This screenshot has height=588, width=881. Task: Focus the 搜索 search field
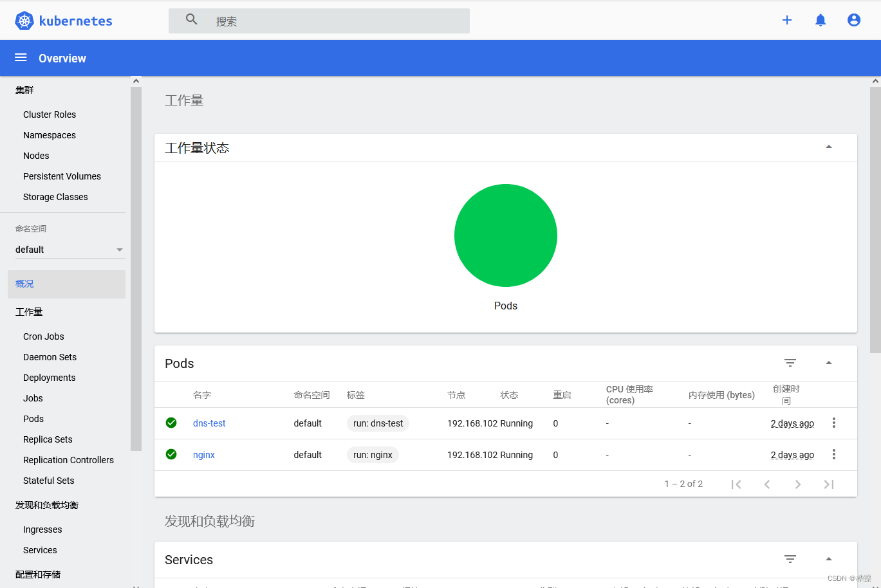319,21
